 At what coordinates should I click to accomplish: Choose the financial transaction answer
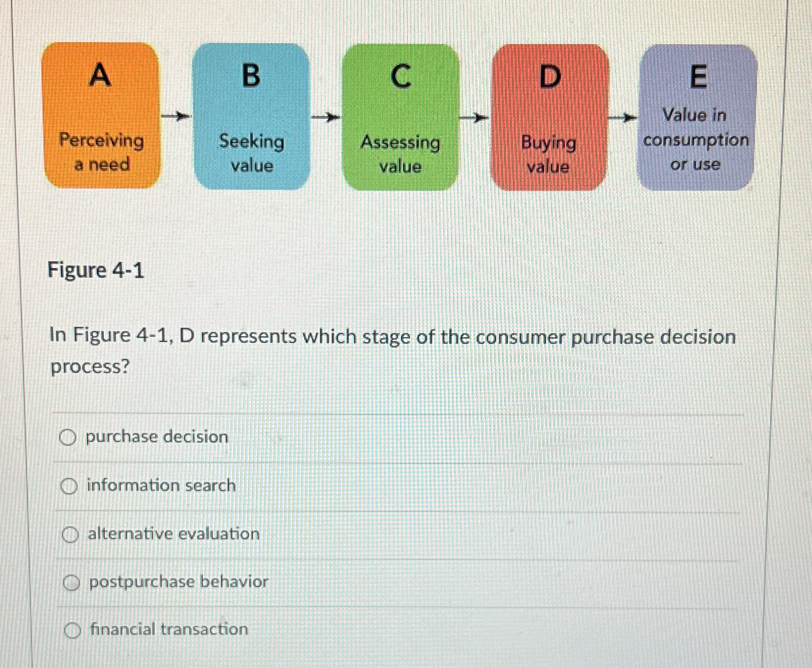tap(72, 629)
